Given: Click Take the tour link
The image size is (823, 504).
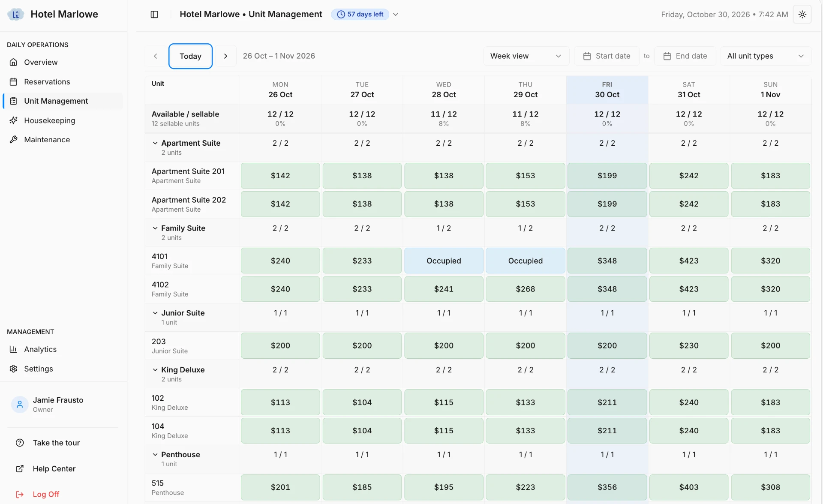Looking at the screenshot, I should 56,443.
